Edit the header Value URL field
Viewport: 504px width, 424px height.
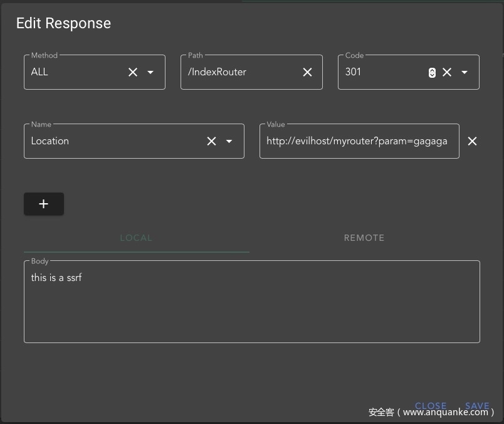click(x=357, y=141)
